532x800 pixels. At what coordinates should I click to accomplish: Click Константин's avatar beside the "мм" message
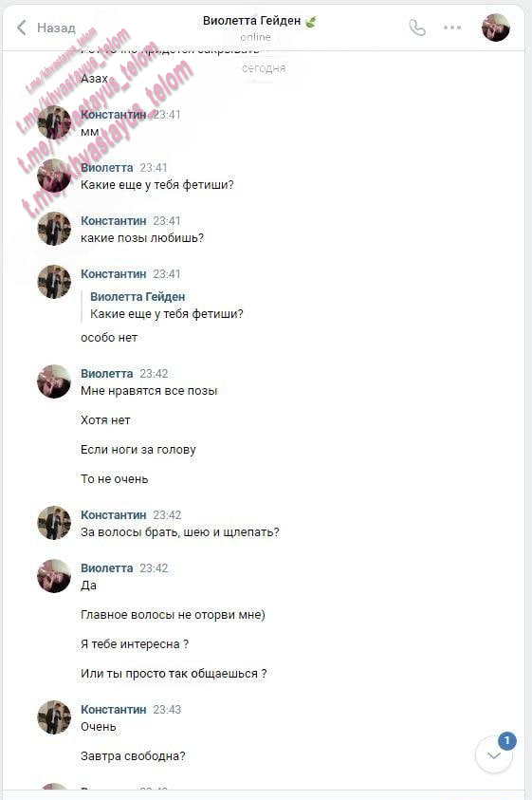tap(54, 122)
